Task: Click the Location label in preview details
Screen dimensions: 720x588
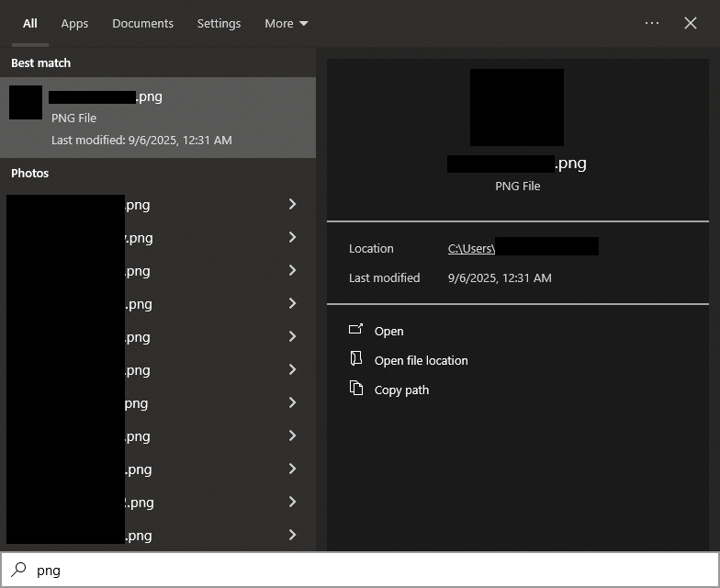Action: [x=371, y=248]
